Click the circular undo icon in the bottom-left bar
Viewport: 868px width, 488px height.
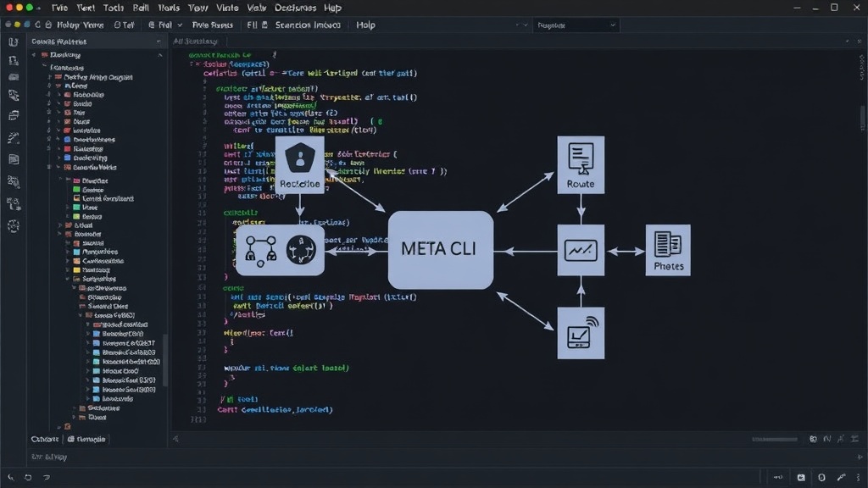(x=28, y=477)
